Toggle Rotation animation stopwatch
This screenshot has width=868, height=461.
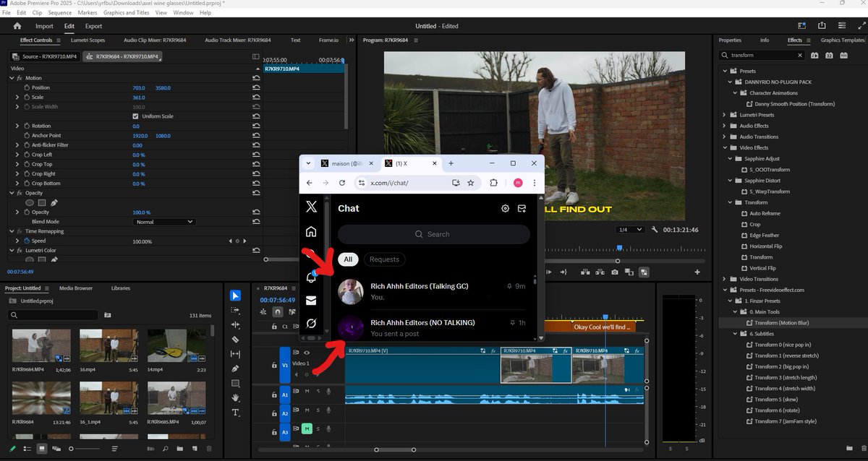pyautogui.click(x=27, y=126)
